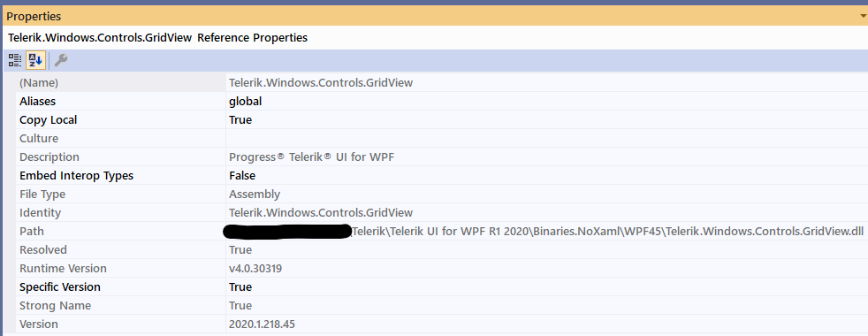Edit the Aliases global value field
868x336 pixels.
[x=547, y=102]
